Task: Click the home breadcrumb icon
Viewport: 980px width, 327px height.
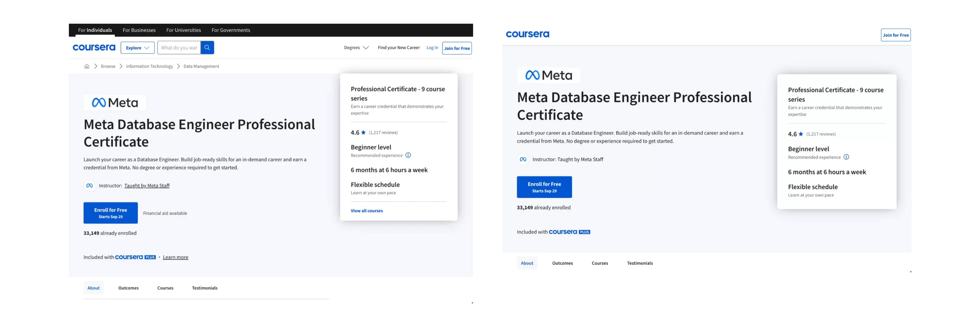Action: coord(87,66)
